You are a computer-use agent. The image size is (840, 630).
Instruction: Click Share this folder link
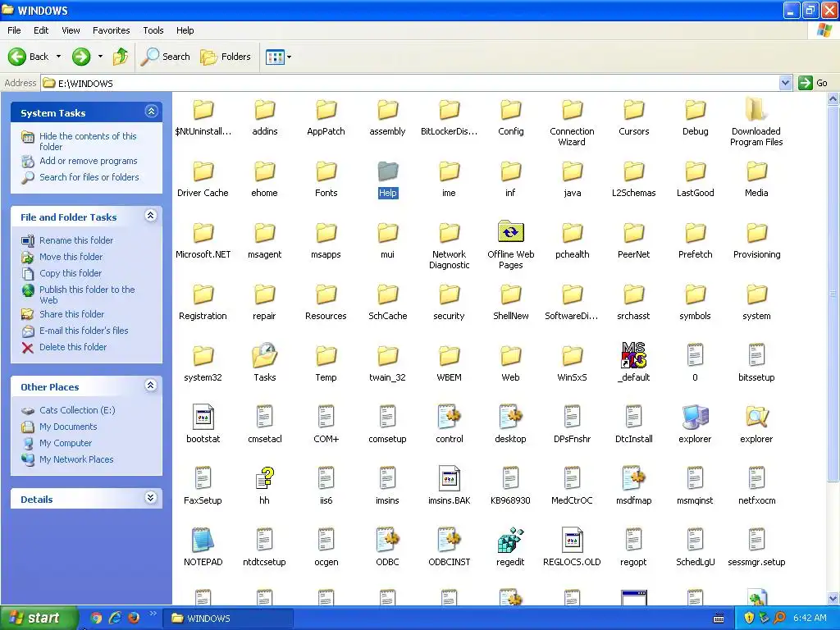tap(72, 314)
